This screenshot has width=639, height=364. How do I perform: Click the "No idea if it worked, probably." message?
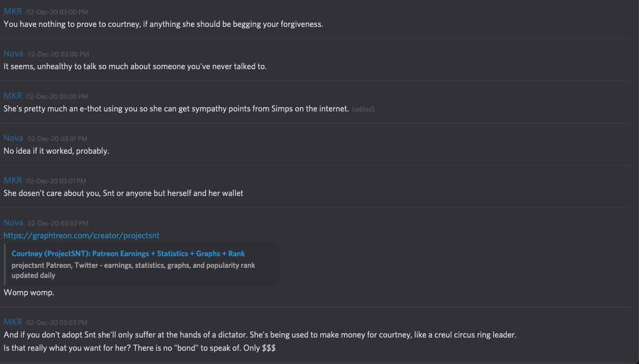56,151
